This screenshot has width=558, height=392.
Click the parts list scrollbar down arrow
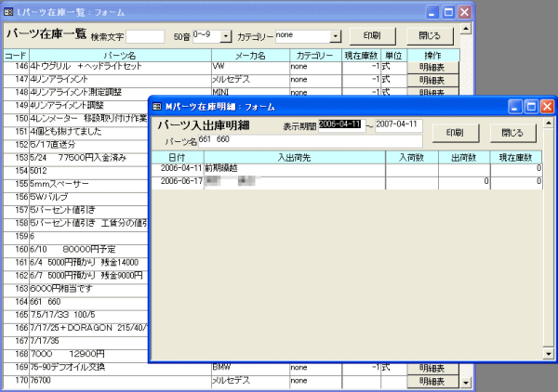point(467,381)
